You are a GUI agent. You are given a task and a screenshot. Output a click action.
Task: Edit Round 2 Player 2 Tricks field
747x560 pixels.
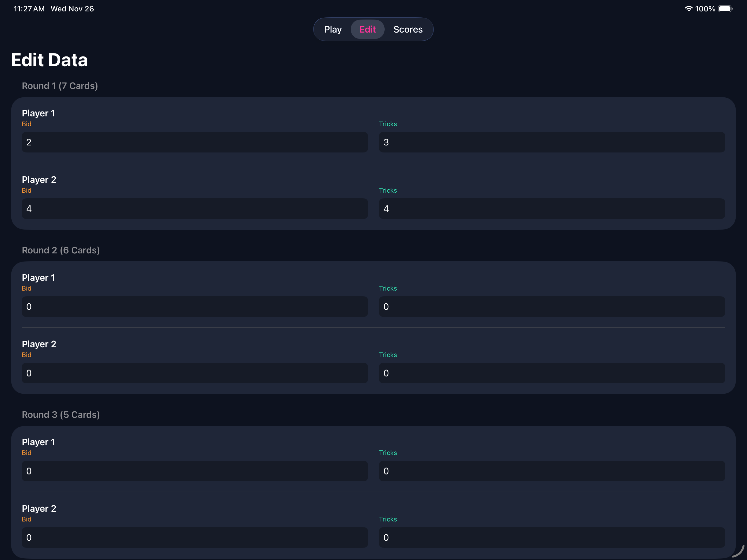click(552, 373)
